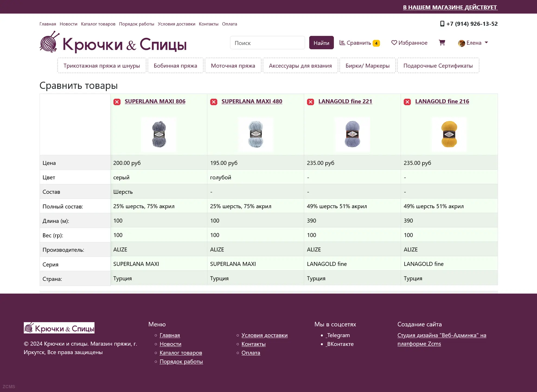Image resolution: width=537 pixels, height=392 pixels.
Task: Click the phone number in header
Action: (x=469, y=24)
